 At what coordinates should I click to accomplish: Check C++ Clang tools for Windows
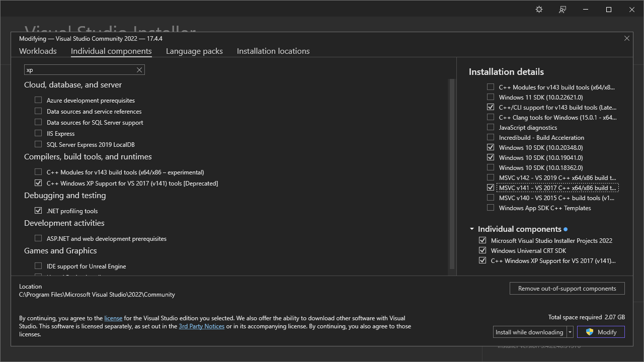pyautogui.click(x=491, y=117)
